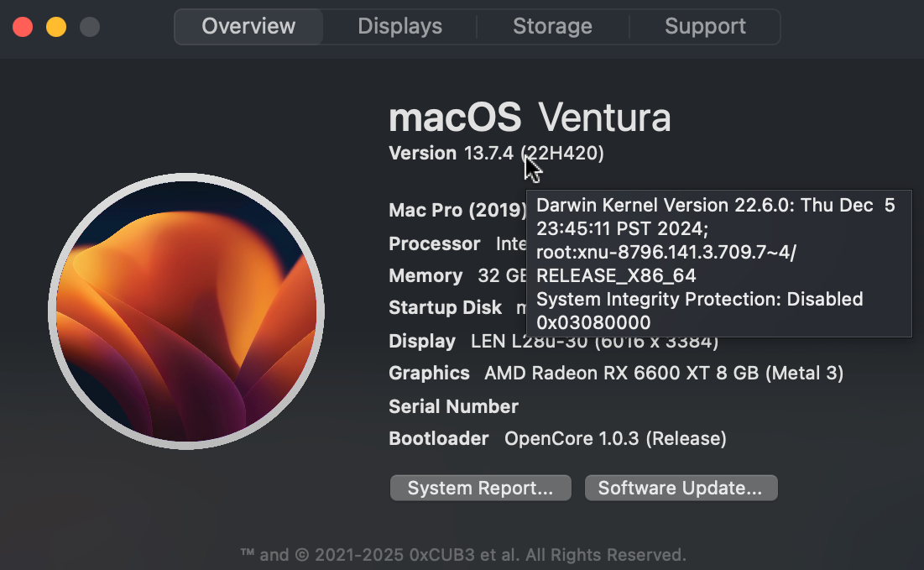924x570 pixels.
Task: Click the Graphics AMD Radeon RX 6600 XT entry
Action: [x=615, y=373]
